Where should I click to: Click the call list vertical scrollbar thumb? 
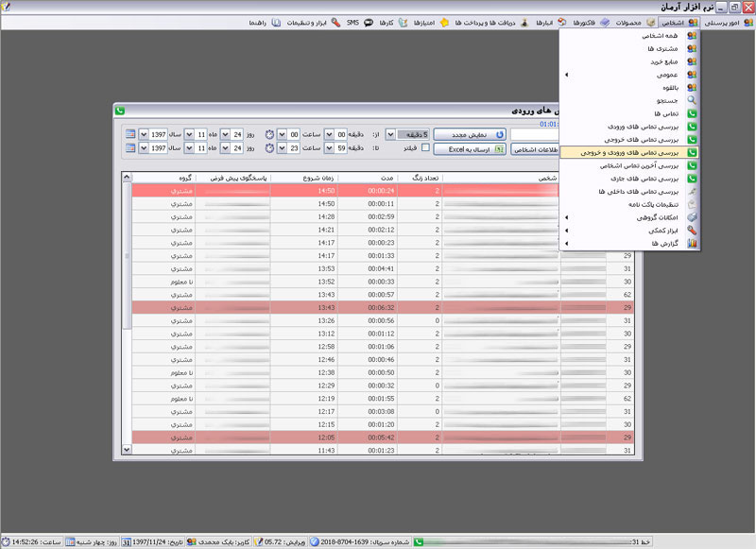pyautogui.click(x=127, y=255)
